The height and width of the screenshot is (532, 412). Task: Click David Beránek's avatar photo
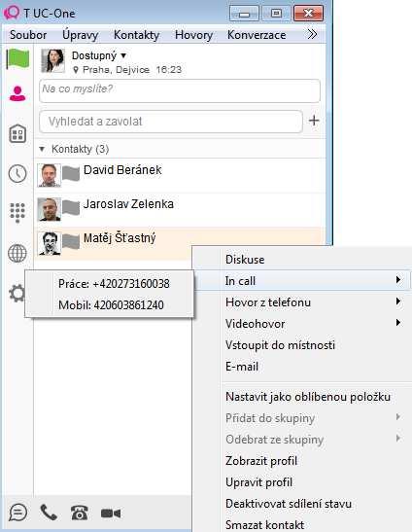click(x=50, y=175)
